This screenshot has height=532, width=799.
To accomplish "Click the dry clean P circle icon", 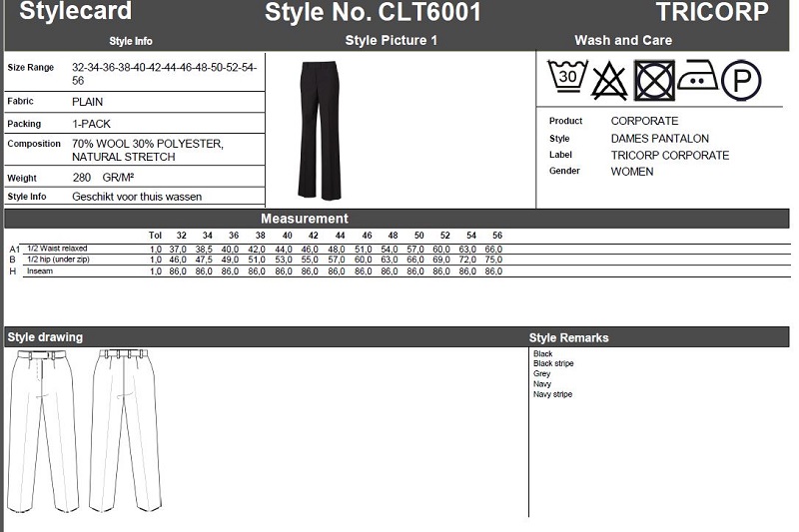I will pyautogui.click(x=740, y=81).
